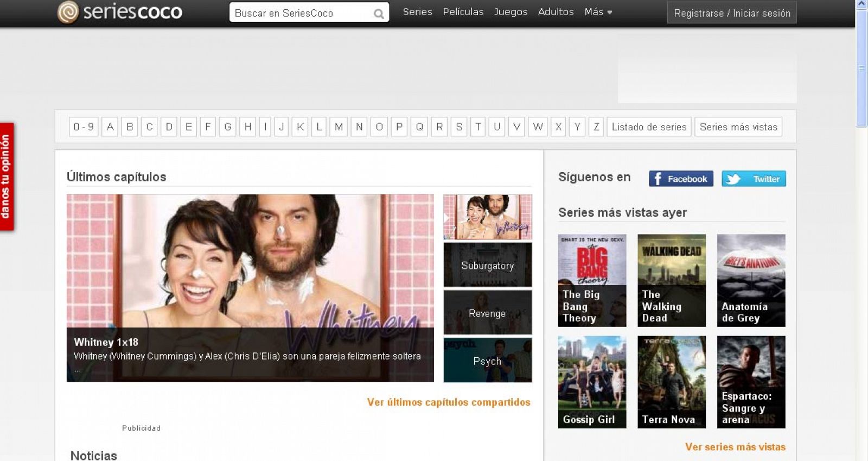Expand the Más dropdown menu

pyautogui.click(x=598, y=12)
